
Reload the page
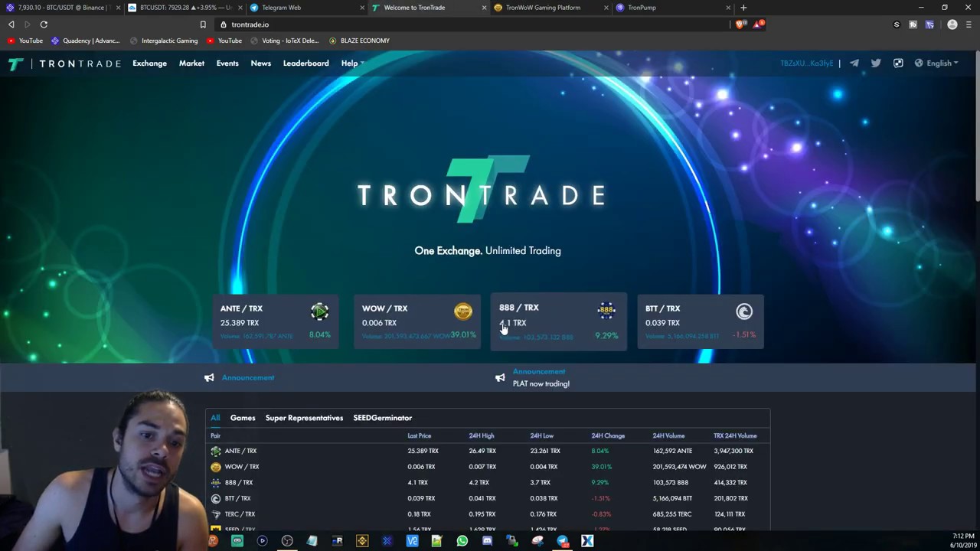44,24
